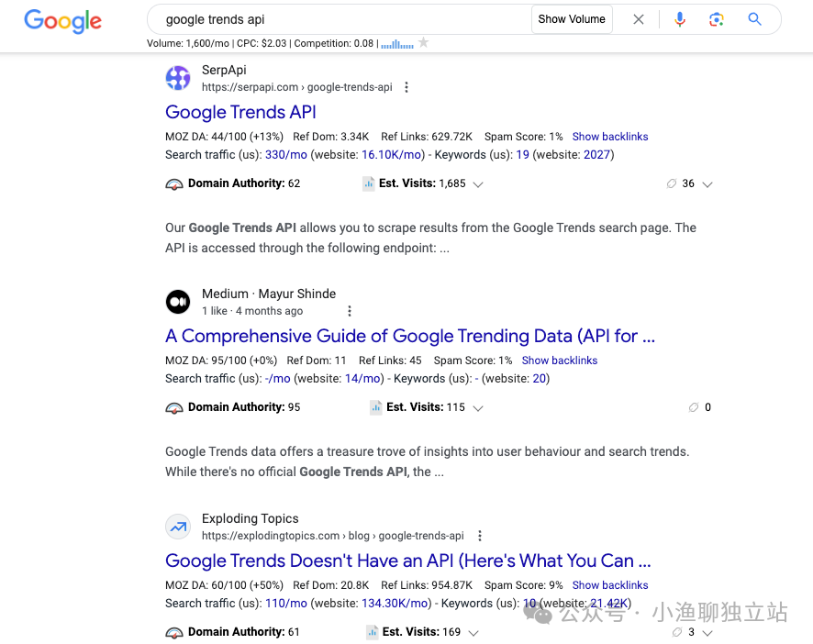
Task: Click the serpapi.com google-trends-api URL
Action: [297, 87]
